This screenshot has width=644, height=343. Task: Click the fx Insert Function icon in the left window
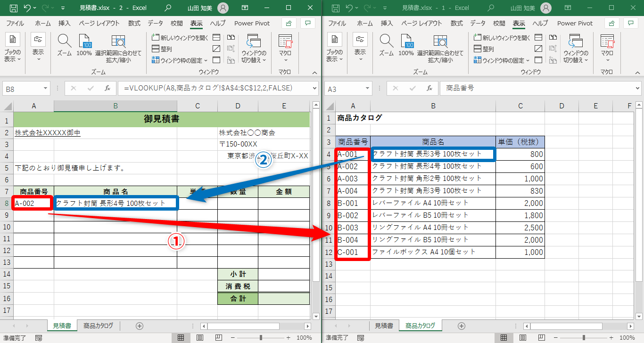107,88
